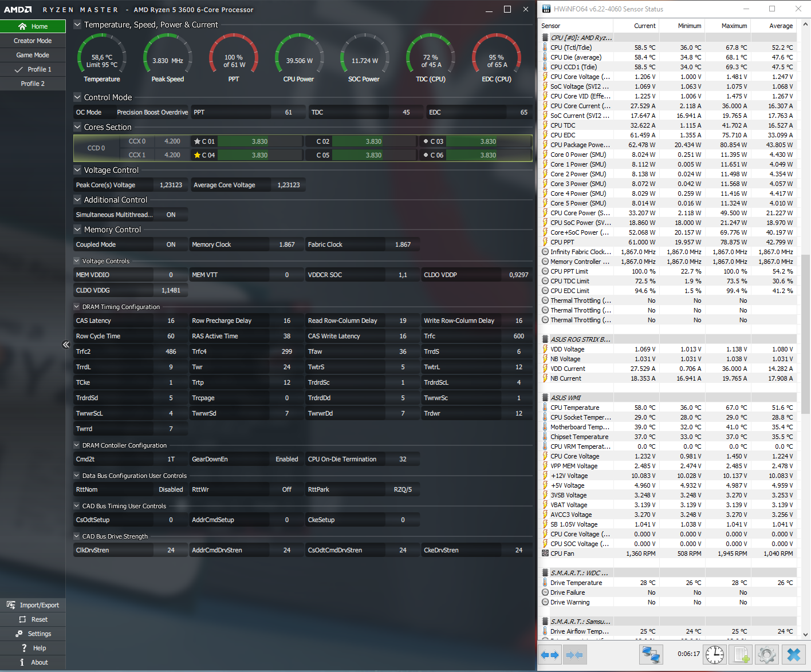
Task: Click HWiNFO vertical scrollbar thumb
Action: click(806, 334)
